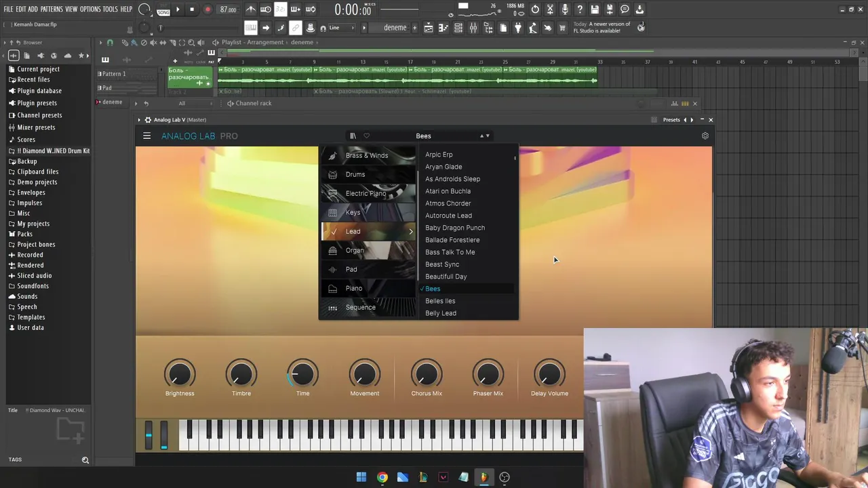Adjust the Delay Volume knob

549,374
